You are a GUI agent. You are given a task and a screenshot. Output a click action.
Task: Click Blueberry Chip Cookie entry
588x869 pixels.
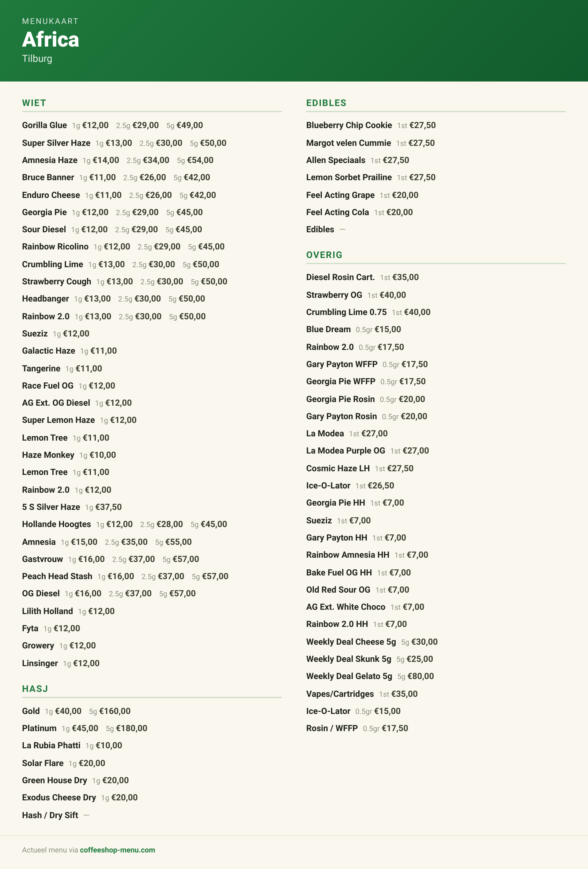point(371,125)
